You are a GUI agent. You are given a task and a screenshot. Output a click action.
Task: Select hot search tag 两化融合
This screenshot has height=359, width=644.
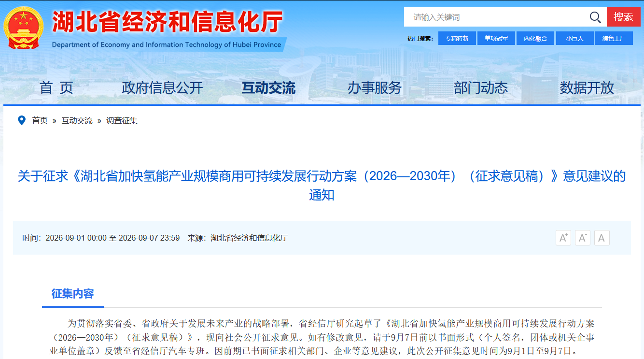[x=535, y=38]
